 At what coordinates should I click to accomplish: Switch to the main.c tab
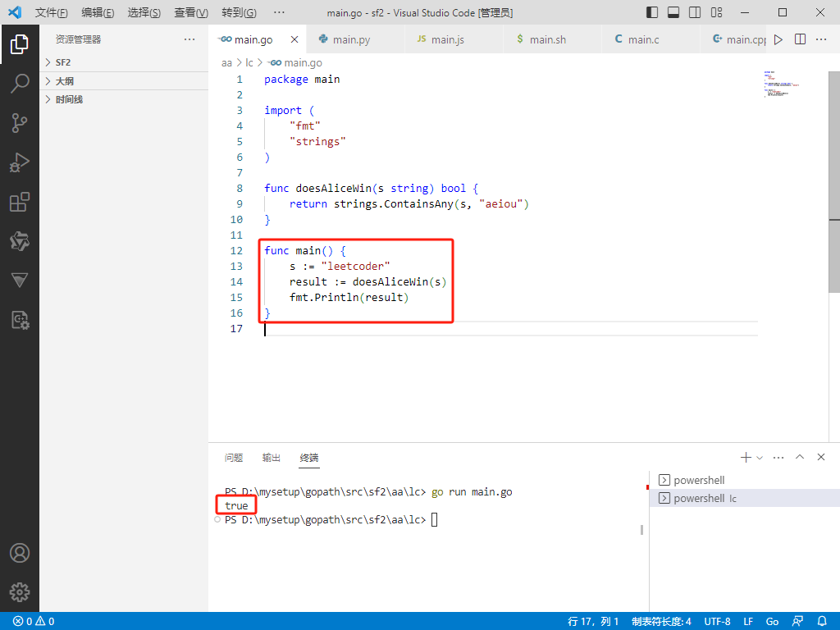click(x=651, y=39)
